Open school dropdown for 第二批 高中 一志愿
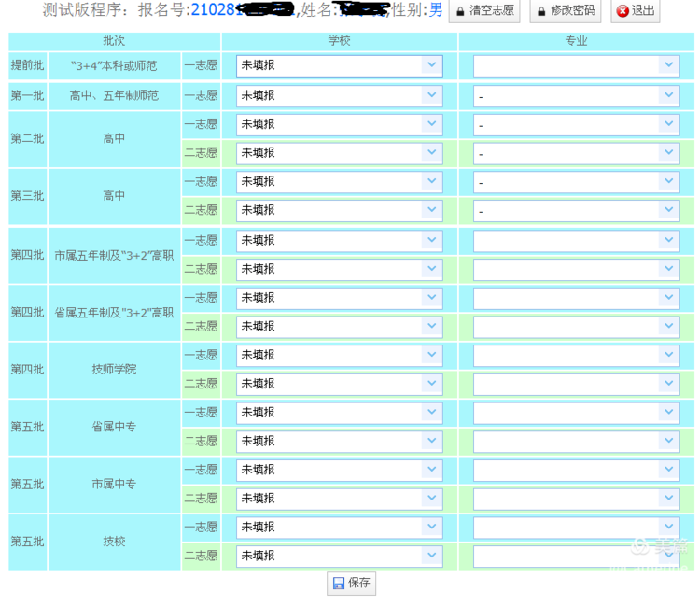 pos(340,124)
